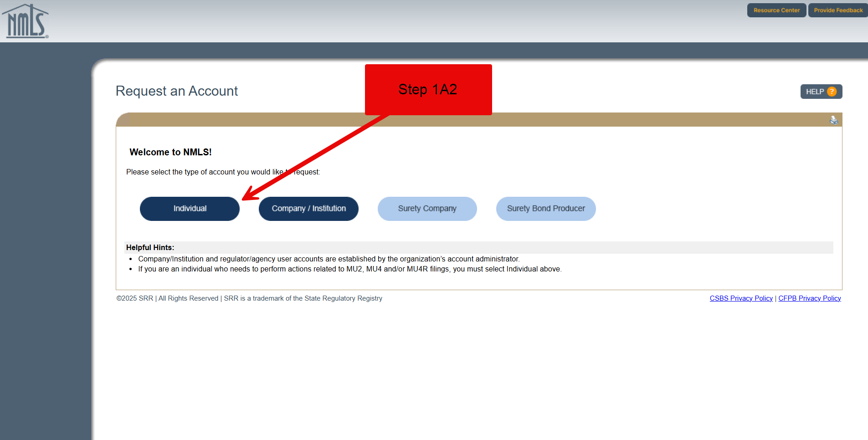Open the Resource Center

tap(776, 10)
